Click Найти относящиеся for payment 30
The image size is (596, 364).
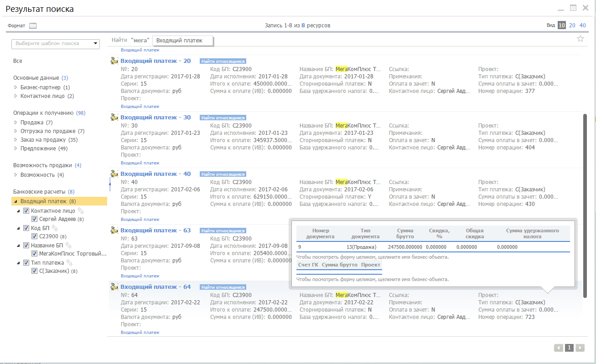(223, 118)
